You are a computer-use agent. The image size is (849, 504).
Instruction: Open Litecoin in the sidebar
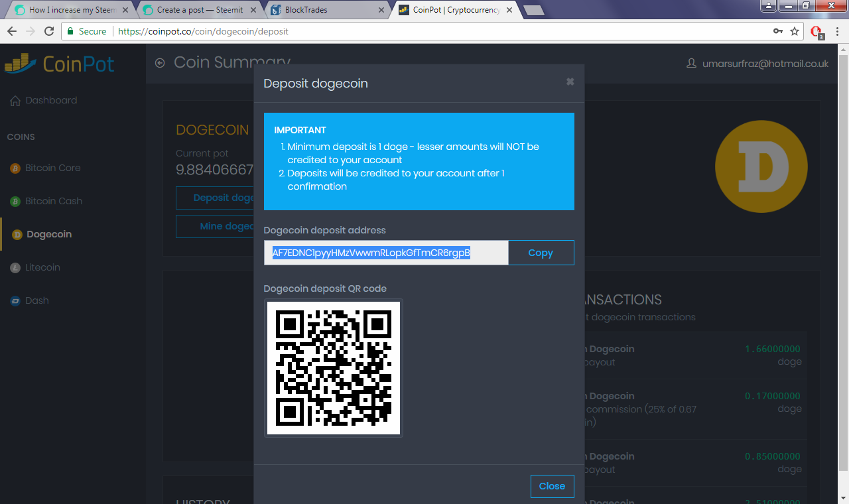42,267
